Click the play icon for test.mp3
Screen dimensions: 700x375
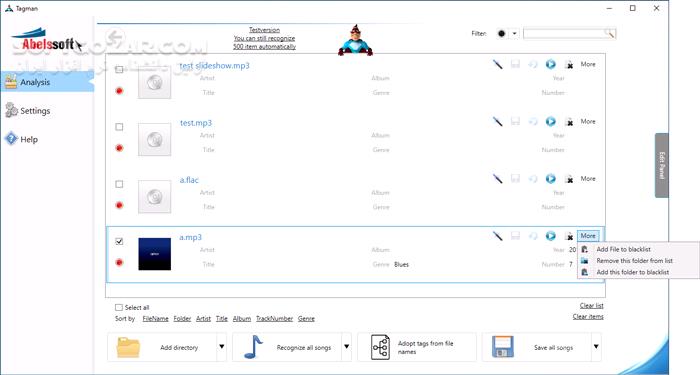coord(551,121)
